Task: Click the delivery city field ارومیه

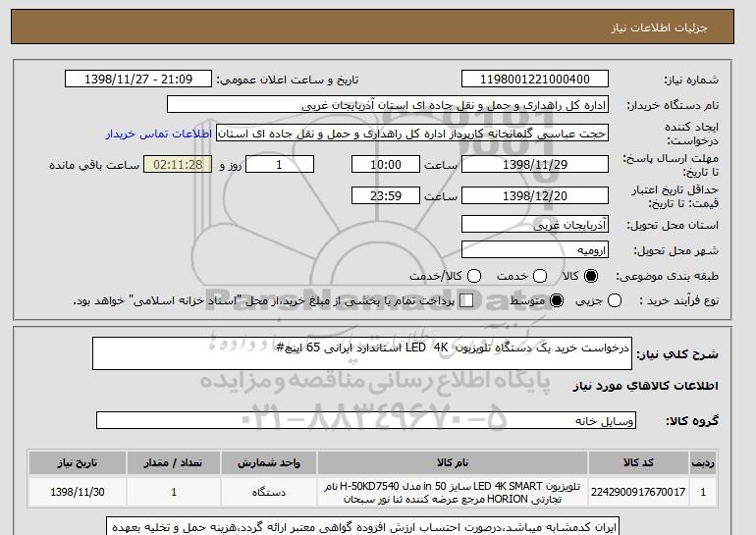Action: [x=535, y=249]
